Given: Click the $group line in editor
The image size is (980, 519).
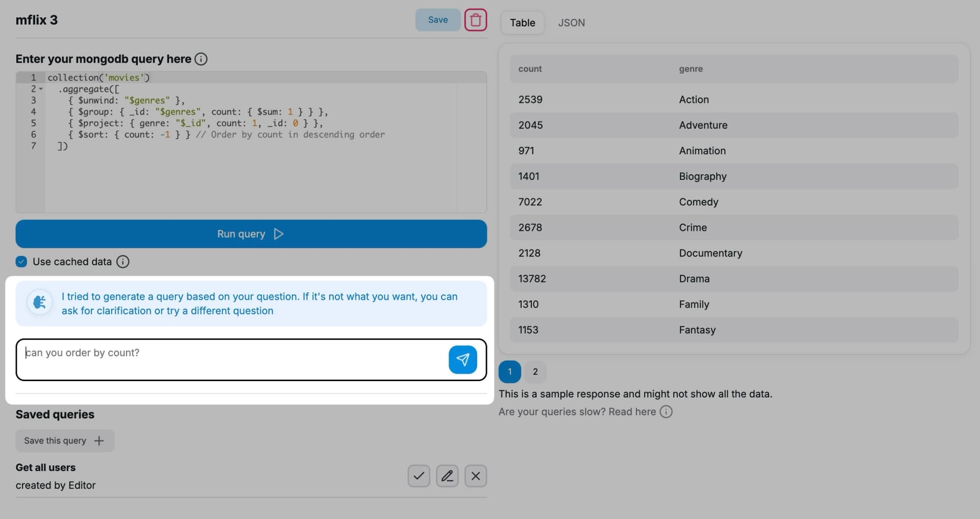Looking at the screenshot, I should pyautogui.click(x=198, y=111).
